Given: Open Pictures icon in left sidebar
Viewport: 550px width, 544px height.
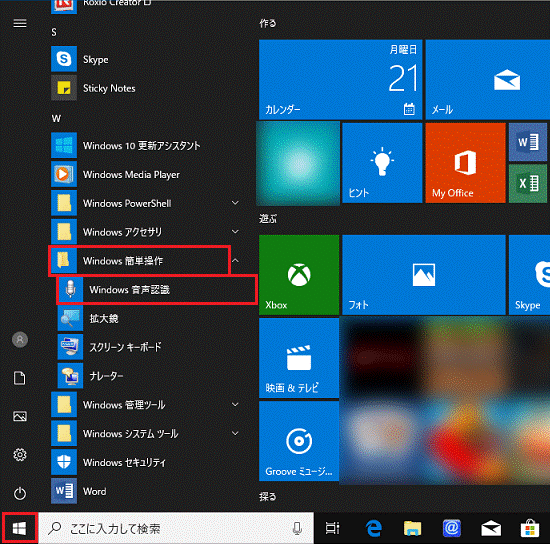Looking at the screenshot, I should pos(20,417).
